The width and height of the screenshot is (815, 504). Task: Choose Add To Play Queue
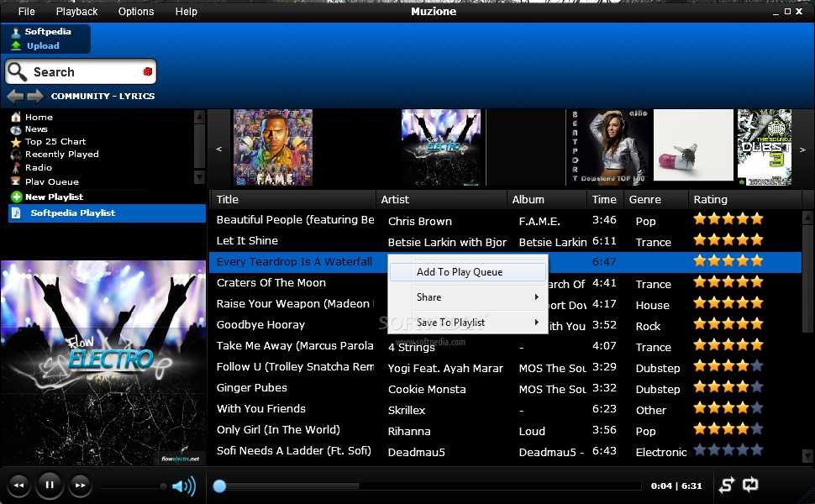pyautogui.click(x=468, y=272)
